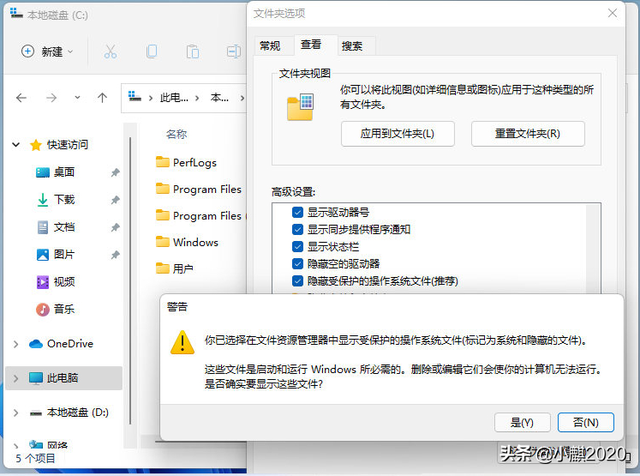This screenshot has width=640, height=476.
Task: Uncheck 显示驱动器号 checkbox
Action: (x=298, y=212)
